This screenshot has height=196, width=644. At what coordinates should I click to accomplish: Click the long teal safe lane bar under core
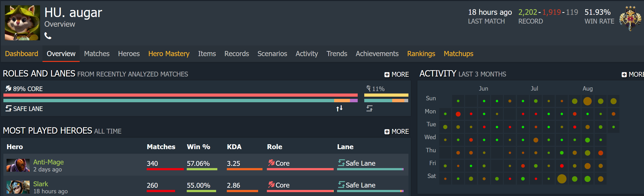(169, 101)
